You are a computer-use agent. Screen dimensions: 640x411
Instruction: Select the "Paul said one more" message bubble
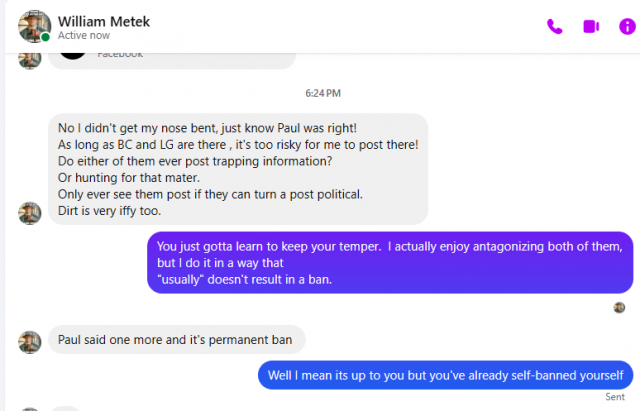pos(175,340)
